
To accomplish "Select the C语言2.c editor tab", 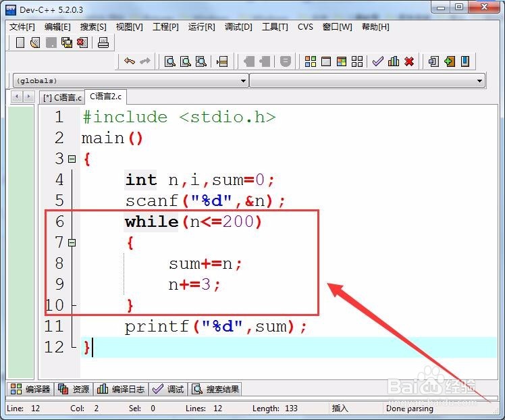I will (105, 97).
